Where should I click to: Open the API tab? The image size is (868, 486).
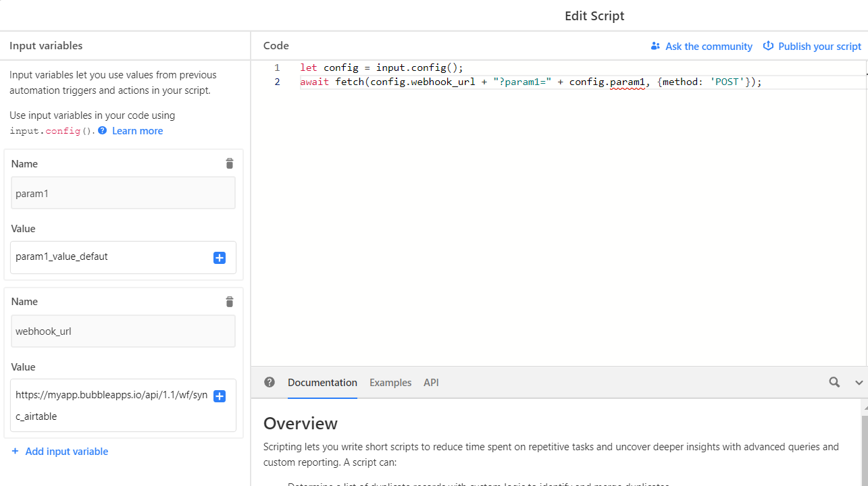[x=431, y=382]
